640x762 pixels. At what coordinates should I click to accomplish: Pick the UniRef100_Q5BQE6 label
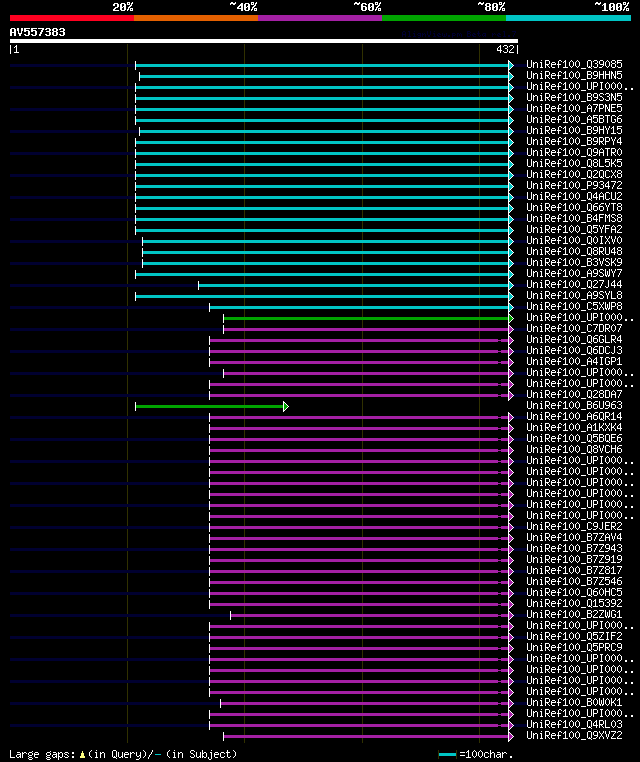click(x=574, y=438)
